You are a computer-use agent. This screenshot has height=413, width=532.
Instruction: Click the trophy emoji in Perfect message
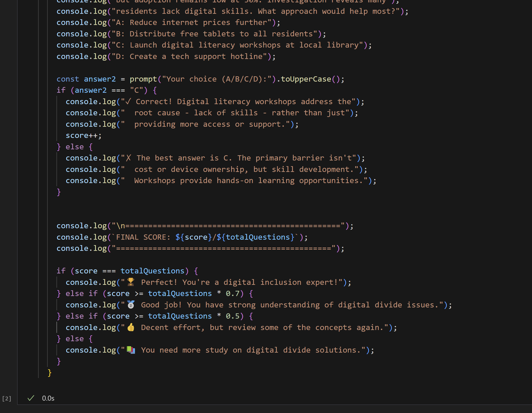pos(131,282)
